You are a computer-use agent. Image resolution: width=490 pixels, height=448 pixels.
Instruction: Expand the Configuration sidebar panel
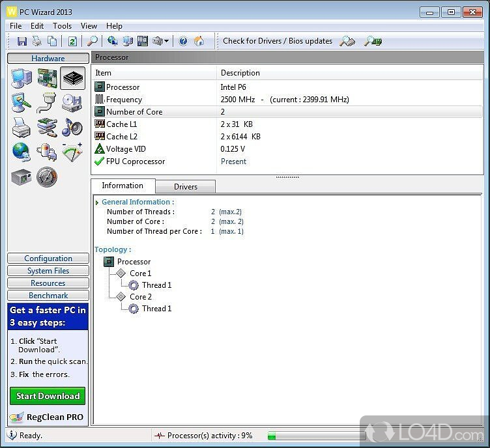[48, 259]
